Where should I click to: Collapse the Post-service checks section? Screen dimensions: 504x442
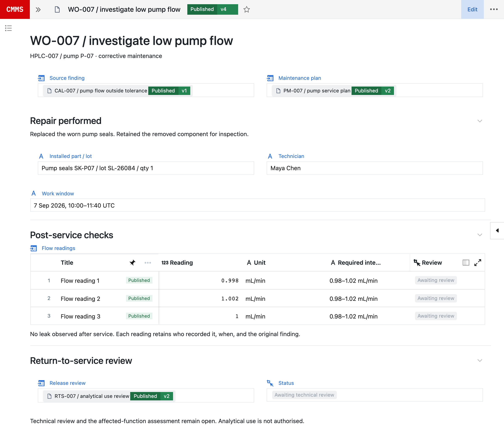(480, 235)
